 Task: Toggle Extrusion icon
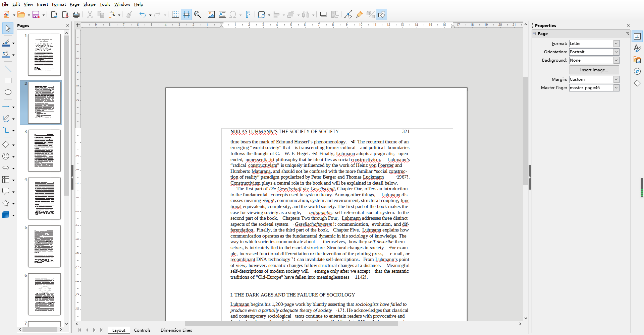click(371, 14)
